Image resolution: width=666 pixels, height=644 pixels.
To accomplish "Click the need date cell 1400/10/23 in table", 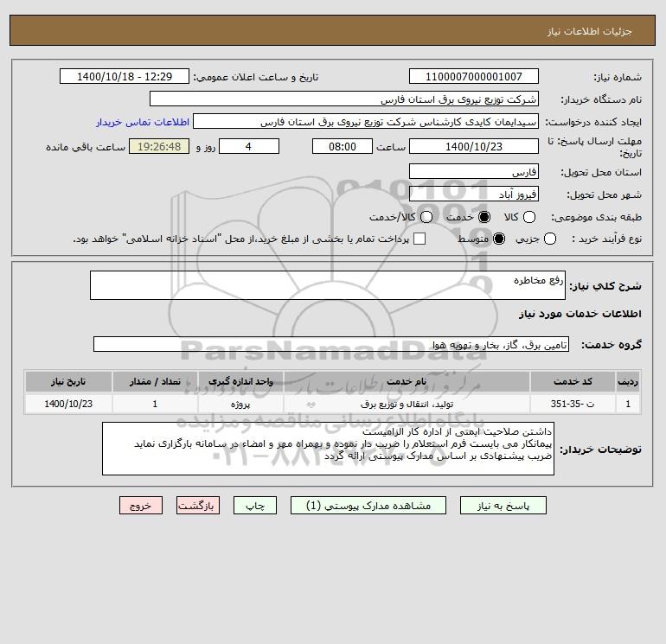I will coord(68,404).
